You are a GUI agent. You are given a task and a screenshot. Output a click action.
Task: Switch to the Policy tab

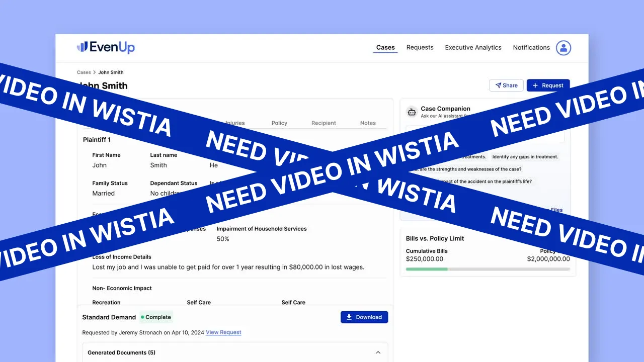coord(279,123)
